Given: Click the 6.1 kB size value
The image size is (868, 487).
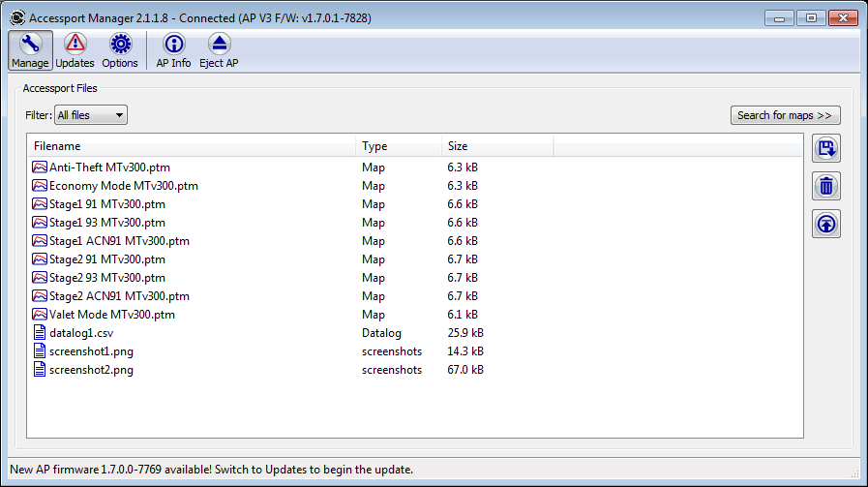Looking at the screenshot, I should (x=463, y=314).
